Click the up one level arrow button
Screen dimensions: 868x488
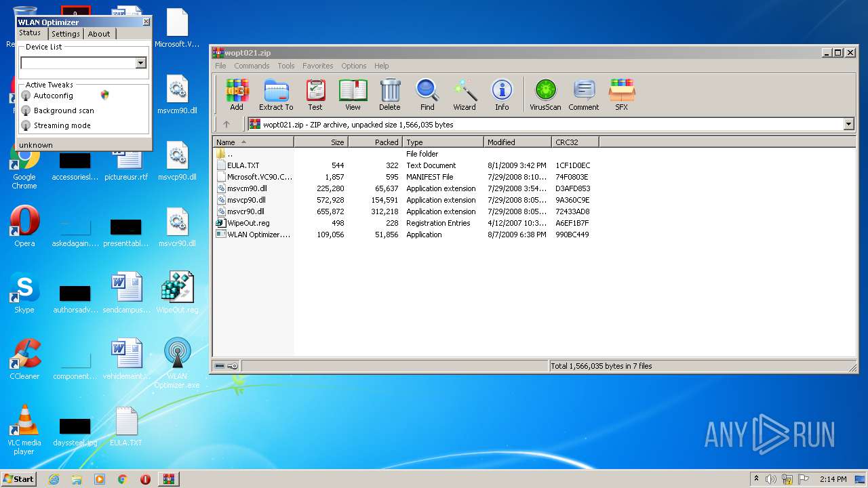(x=226, y=124)
